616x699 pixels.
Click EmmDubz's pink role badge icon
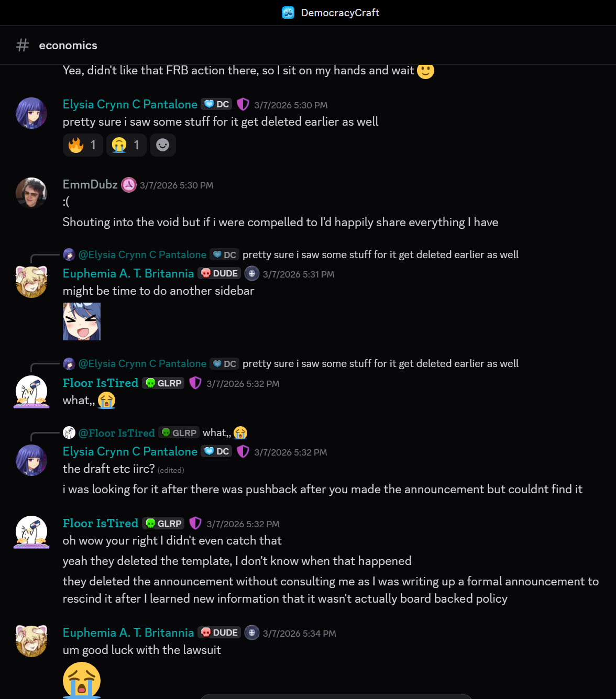[x=129, y=185]
